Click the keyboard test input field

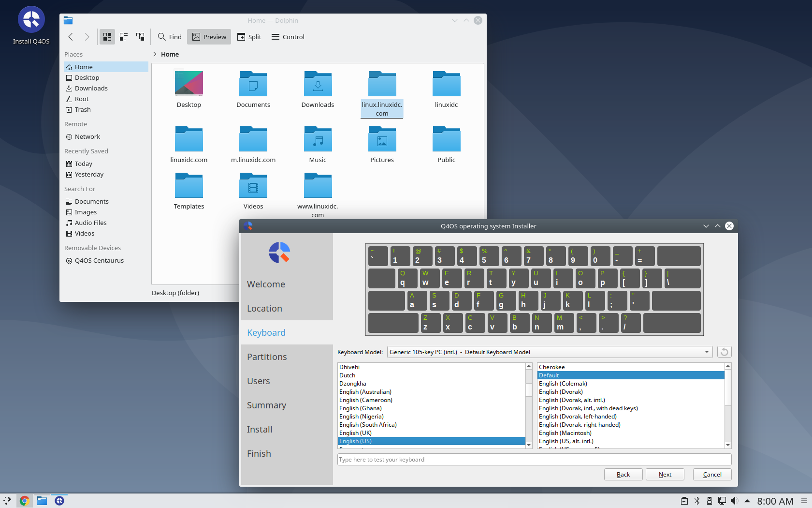pyautogui.click(x=534, y=460)
